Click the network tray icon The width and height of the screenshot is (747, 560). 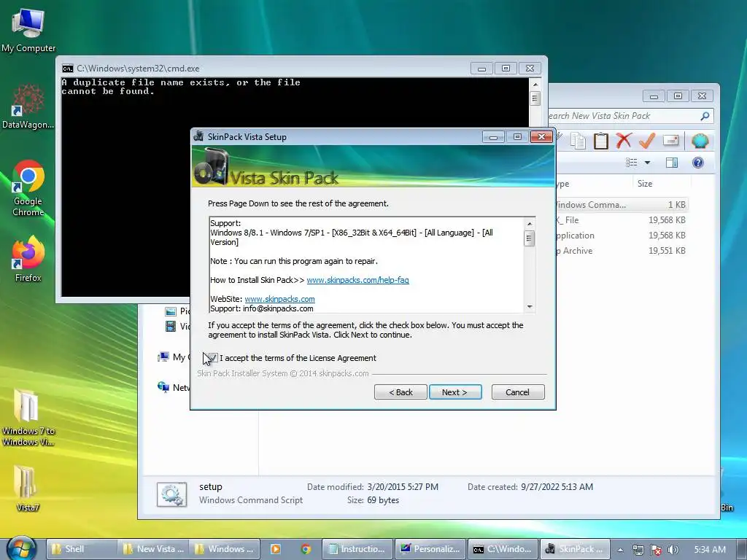pos(638,550)
